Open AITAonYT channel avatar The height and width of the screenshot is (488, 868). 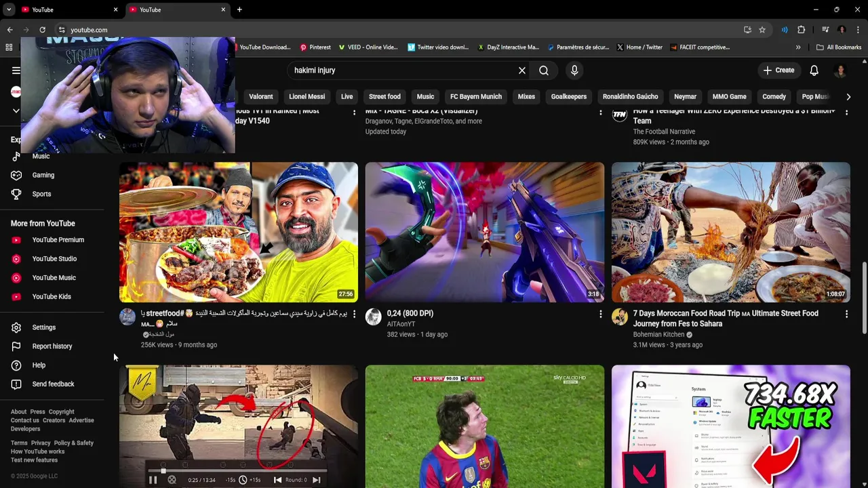[x=374, y=317]
